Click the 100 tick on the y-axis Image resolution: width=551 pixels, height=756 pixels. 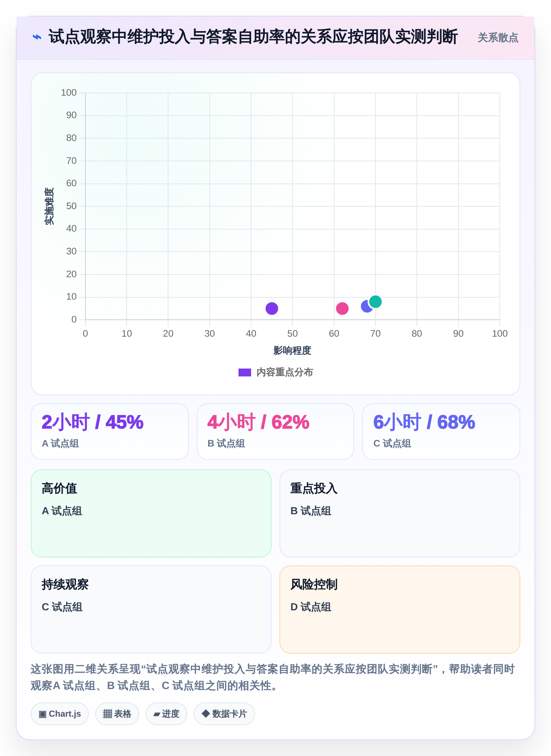[69, 93]
